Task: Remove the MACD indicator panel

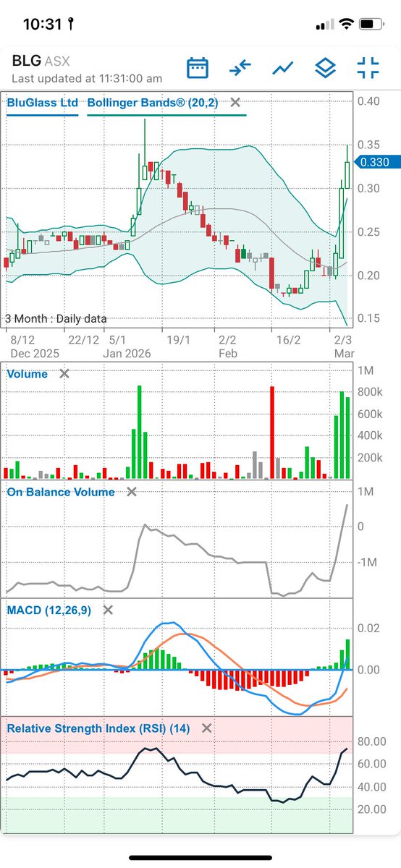Action: point(108,610)
